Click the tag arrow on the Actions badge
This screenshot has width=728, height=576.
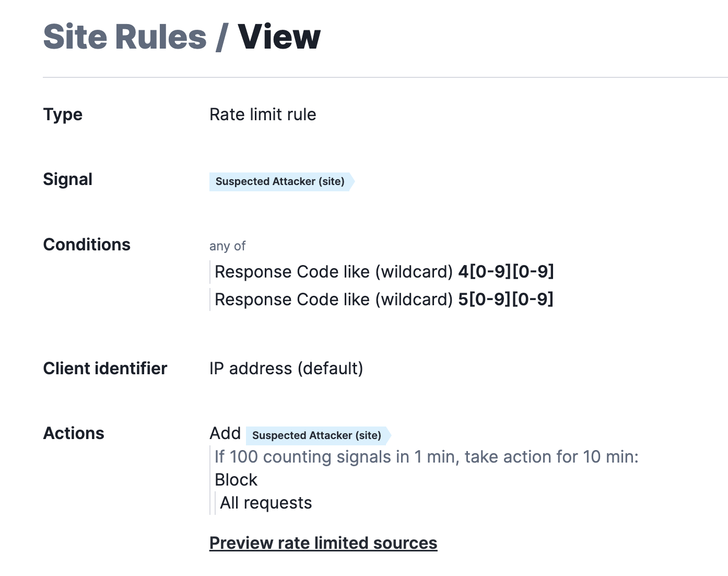[x=388, y=435]
